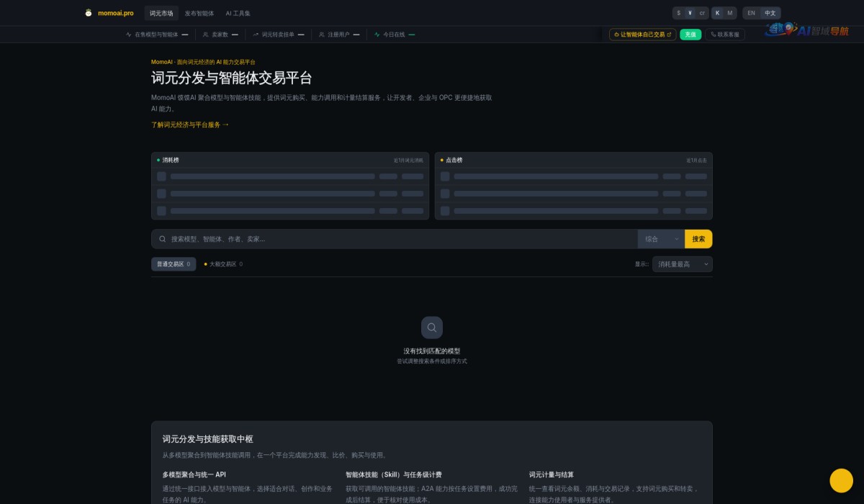Click the 词元转卖挂单 trend icon
Screen dimensions: 864x504
point(256,35)
